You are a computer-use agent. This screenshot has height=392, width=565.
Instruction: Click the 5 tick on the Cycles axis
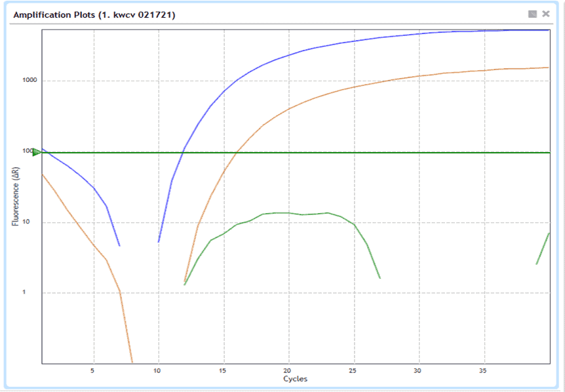pyautogui.click(x=93, y=370)
